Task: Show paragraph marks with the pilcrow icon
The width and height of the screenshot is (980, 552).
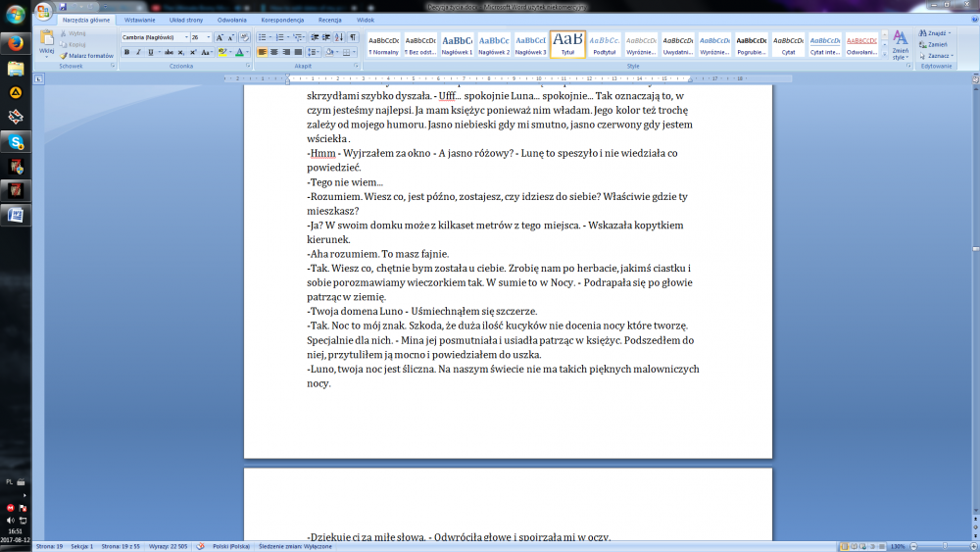Action: (x=353, y=37)
